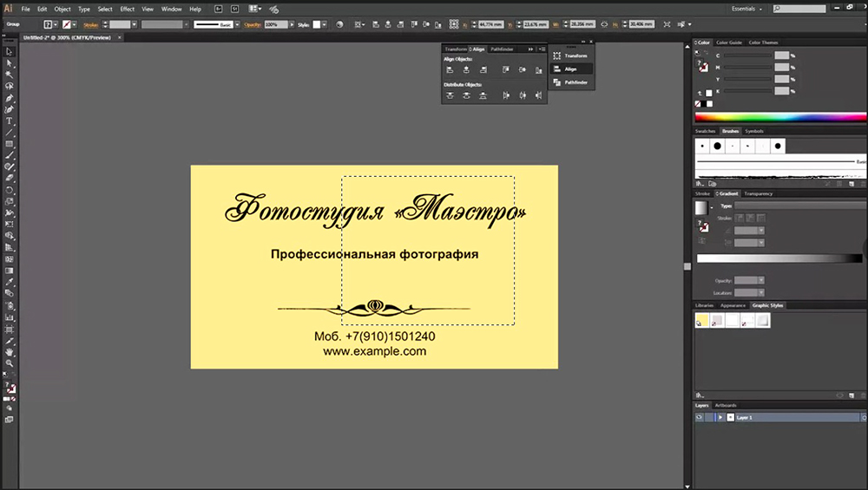Switch to the Swatches tab
The width and height of the screenshot is (868, 490).
(706, 131)
